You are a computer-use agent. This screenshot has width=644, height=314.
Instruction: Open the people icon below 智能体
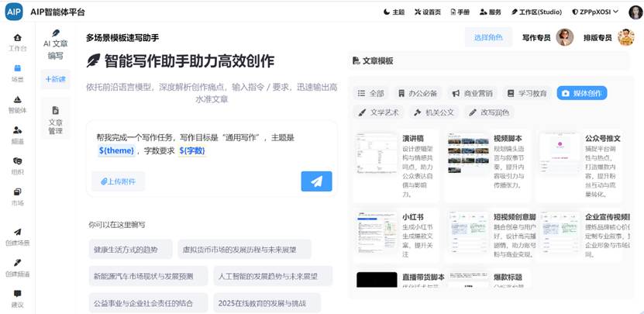tap(17, 130)
